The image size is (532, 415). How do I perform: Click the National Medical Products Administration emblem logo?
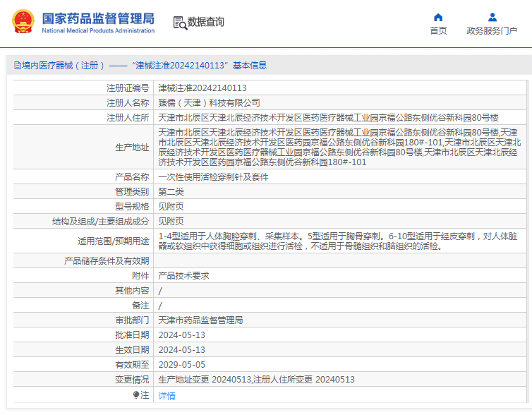[22, 22]
